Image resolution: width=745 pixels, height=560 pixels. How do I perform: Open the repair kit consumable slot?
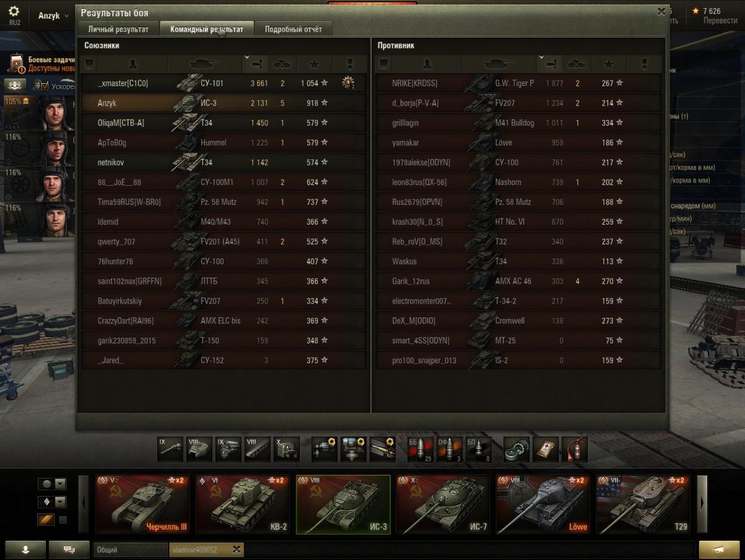pyautogui.click(x=517, y=449)
